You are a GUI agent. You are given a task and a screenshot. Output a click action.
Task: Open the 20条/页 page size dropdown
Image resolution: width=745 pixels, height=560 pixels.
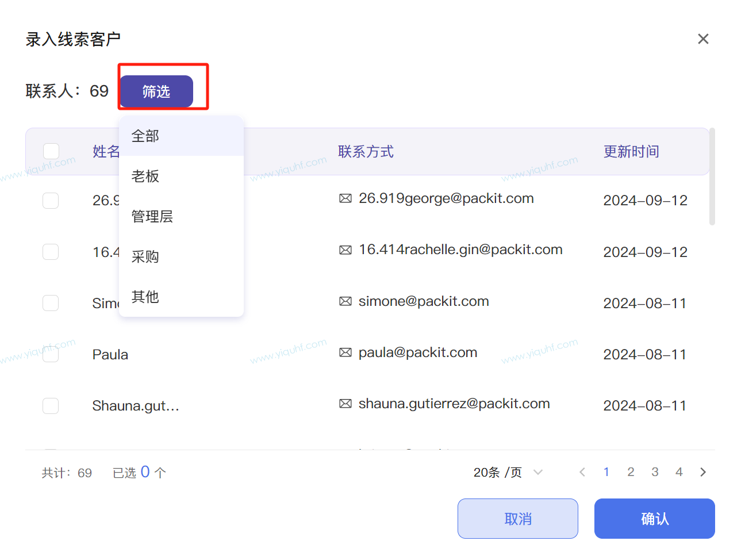click(x=508, y=473)
